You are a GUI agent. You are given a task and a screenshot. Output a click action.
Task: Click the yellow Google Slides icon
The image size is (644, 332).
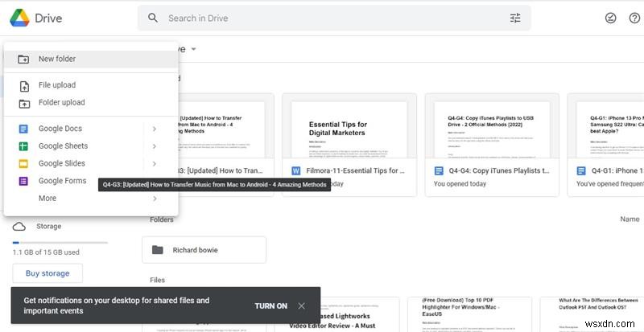(x=24, y=164)
